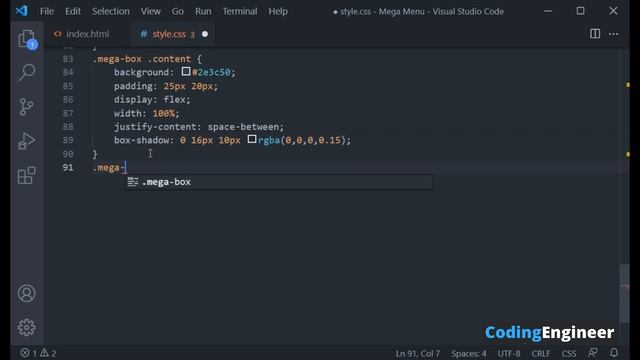This screenshot has width=640, height=360.
Task: Open the Run menu
Action: (x=203, y=11)
